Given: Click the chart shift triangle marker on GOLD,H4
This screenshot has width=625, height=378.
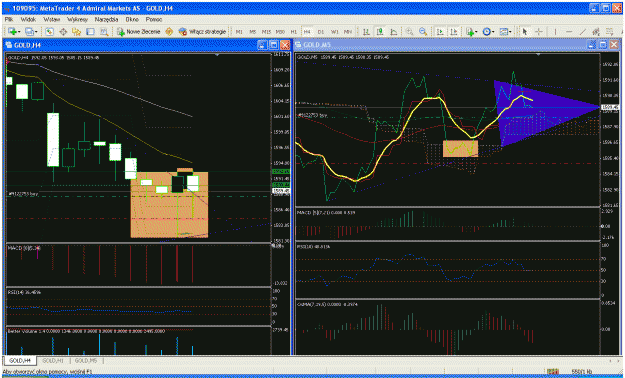Looking at the screenshot, I should [x=217, y=55].
